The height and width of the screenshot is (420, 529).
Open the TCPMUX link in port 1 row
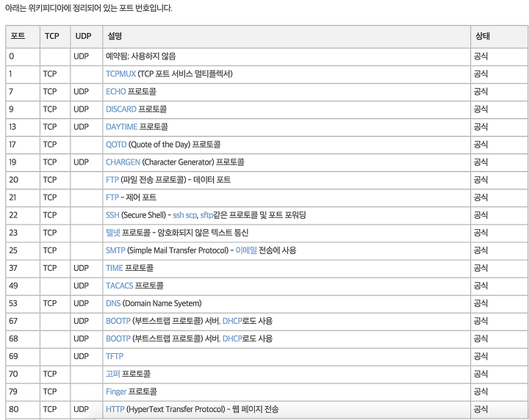tap(120, 74)
